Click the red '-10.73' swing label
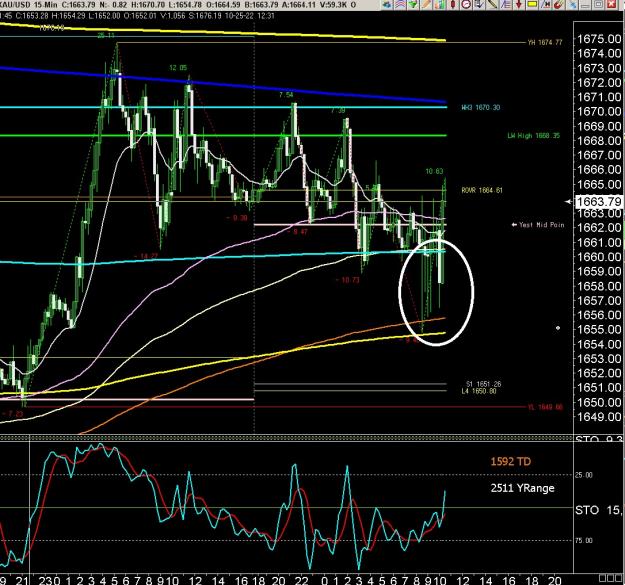Image resolution: width=625 pixels, height=585 pixels. pos(347,280)
